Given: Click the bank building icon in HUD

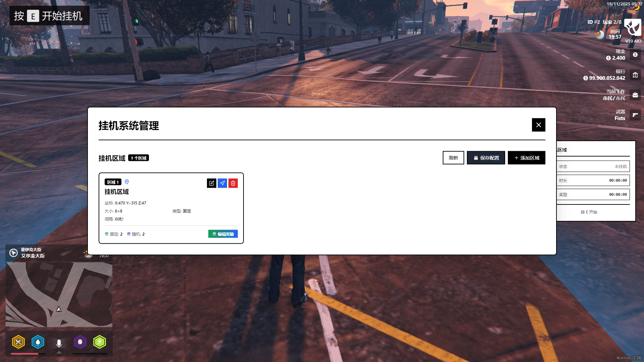Looking at the screenshot, I should 635,75.
